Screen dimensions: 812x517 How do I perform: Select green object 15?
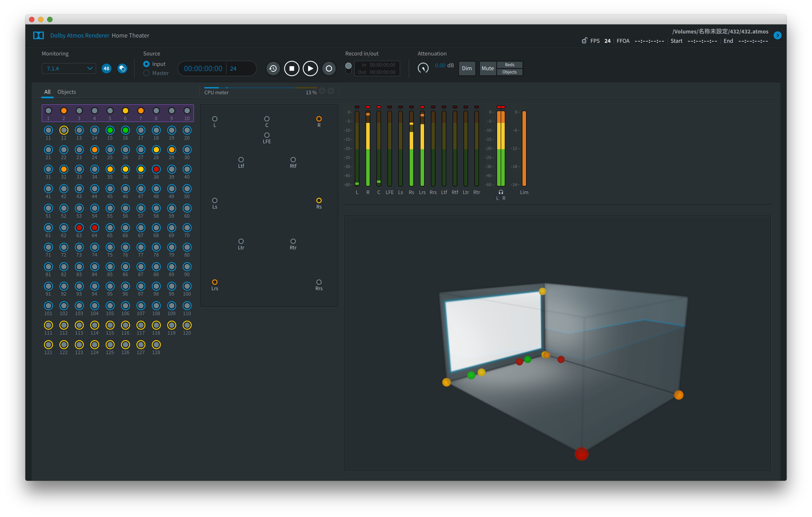click(x=110, y=130)
